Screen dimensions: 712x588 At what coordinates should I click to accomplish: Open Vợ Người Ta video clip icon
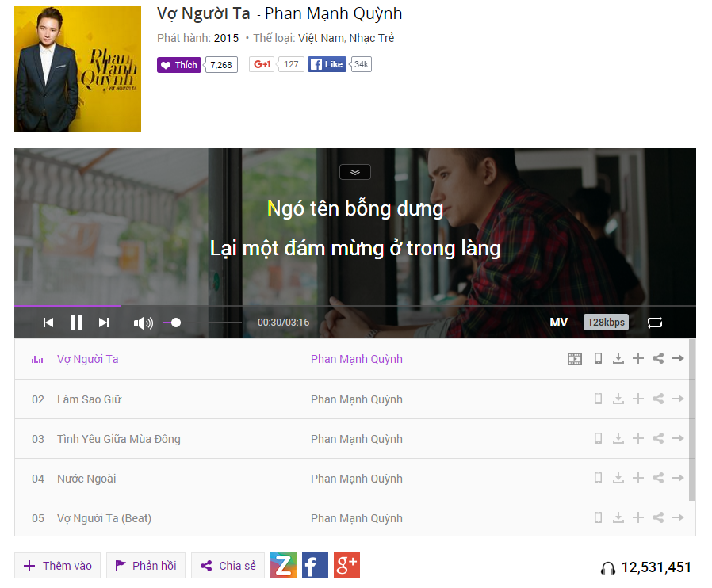[574, 359]
